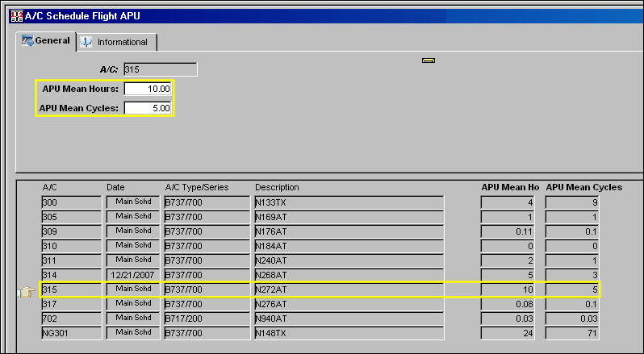Click B737/700 type cell in NG301 row

(207, 333)
